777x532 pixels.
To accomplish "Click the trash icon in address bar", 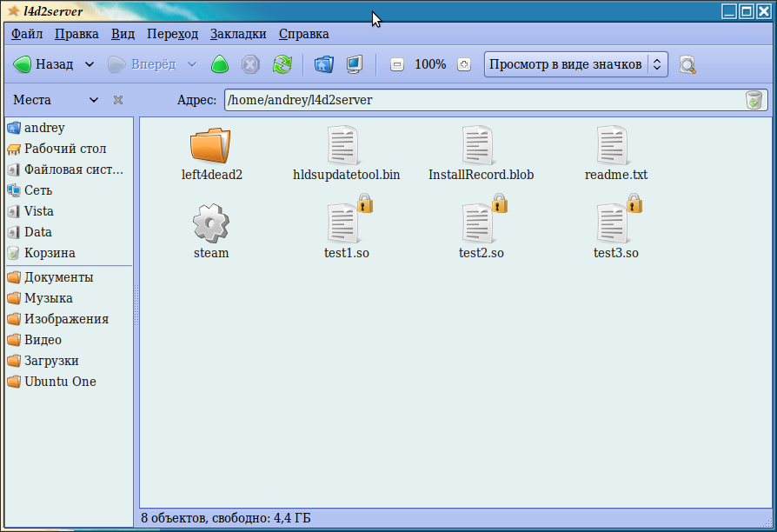I will tap(754, 100).
